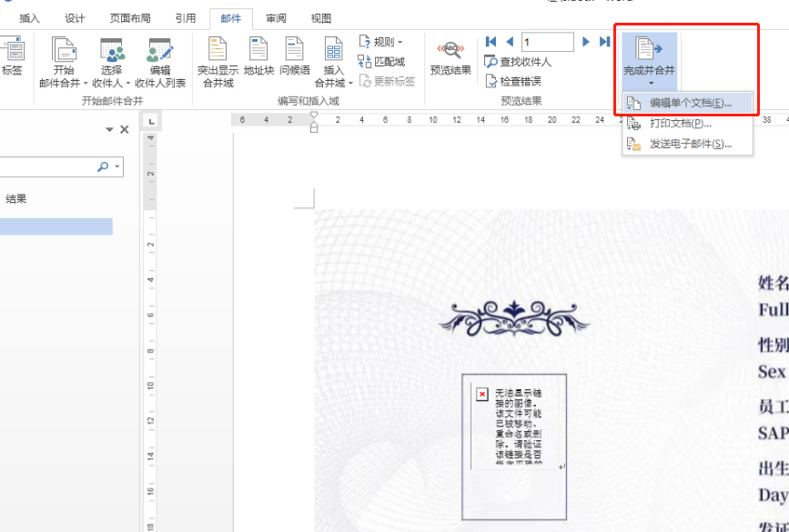The image size is (789, 532).
Task: Expand 插入合并域 dropdown arrow
Action: tap(350, 83)
